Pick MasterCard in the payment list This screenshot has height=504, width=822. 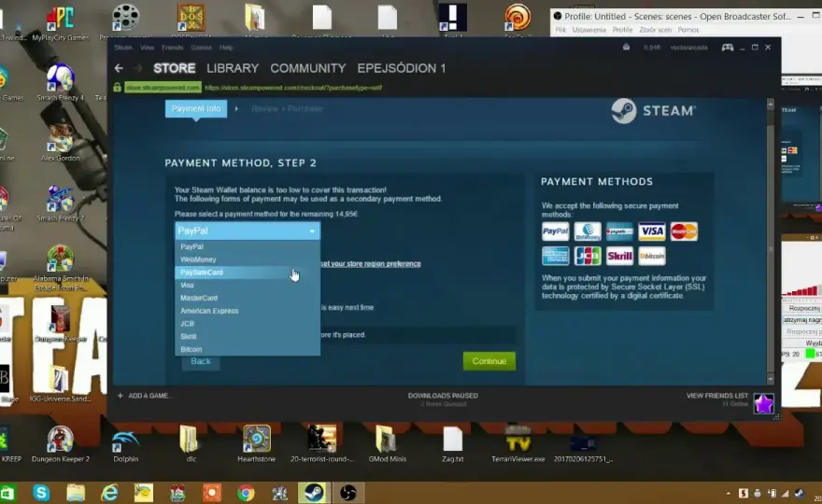click(x=248, y=298)
